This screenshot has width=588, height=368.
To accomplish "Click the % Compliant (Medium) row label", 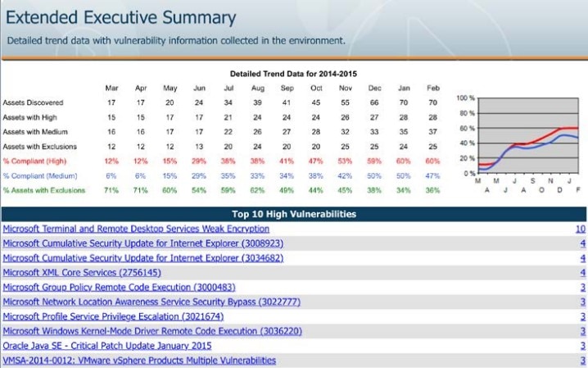I will [x=40, y=176].
